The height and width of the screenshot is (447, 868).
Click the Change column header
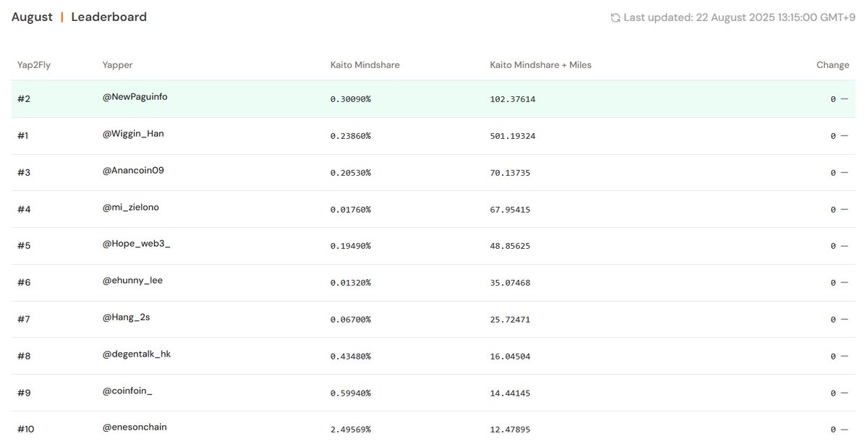tap(833, 65)
